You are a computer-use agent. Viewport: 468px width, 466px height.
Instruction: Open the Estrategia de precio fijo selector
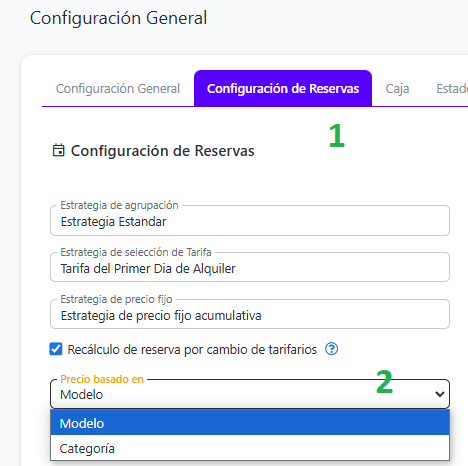[x=250, y=314]
